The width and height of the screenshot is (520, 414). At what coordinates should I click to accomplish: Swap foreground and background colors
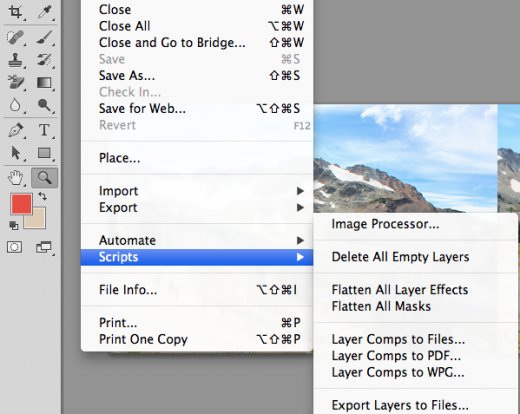pos(43,196)
